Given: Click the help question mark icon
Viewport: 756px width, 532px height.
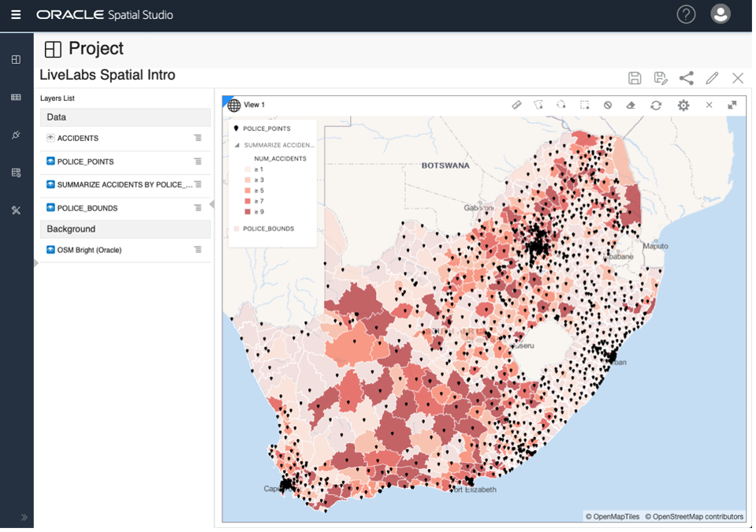Looking at the screenshot, I should pos(686,14).
